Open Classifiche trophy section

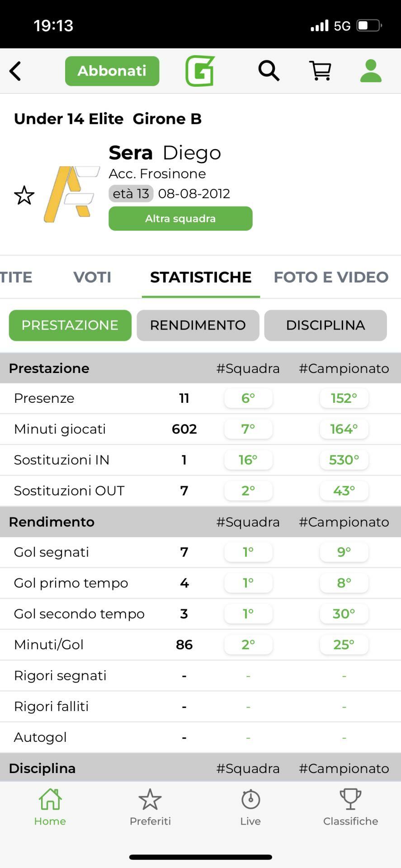350,807
